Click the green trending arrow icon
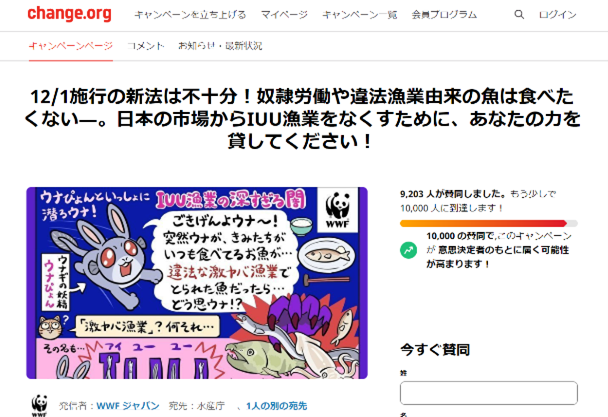This screenshot has width=608, height=417. tap(408, 250)
